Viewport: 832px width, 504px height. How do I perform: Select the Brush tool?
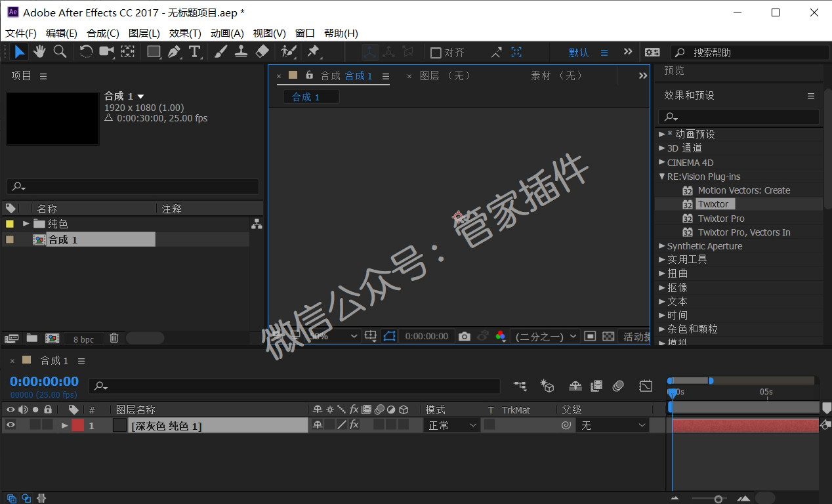click(x=221, y=52)
